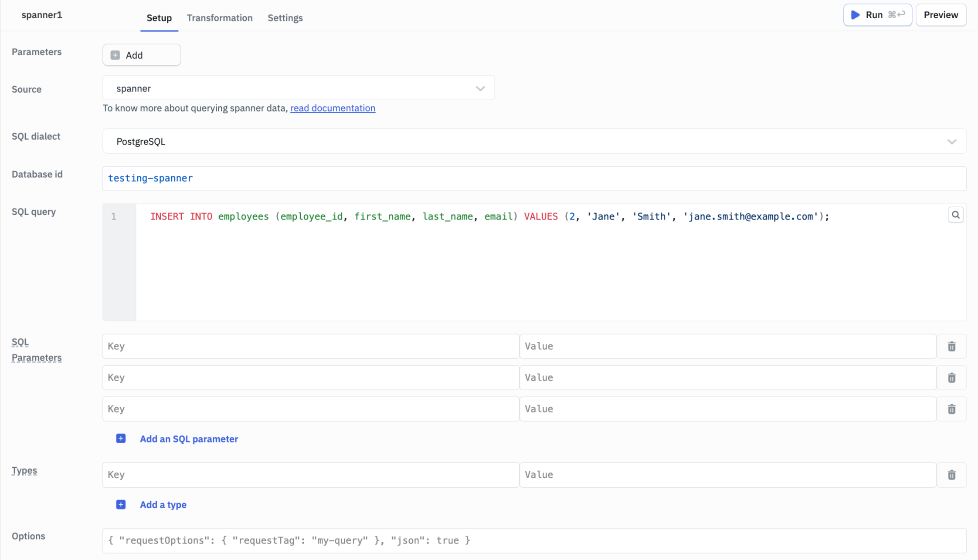The image size is (978, 560).
Task: Delete the Types key-value row
Action: point(951,475)
